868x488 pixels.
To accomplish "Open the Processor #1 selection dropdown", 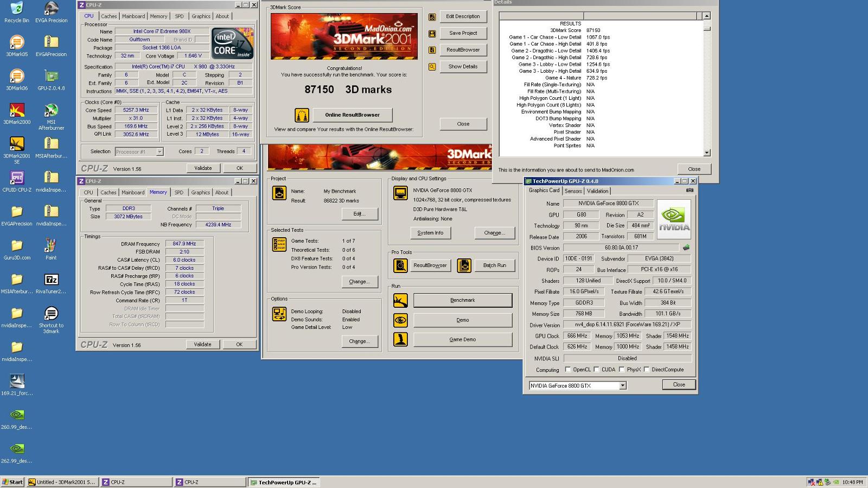I will [159, 152].
